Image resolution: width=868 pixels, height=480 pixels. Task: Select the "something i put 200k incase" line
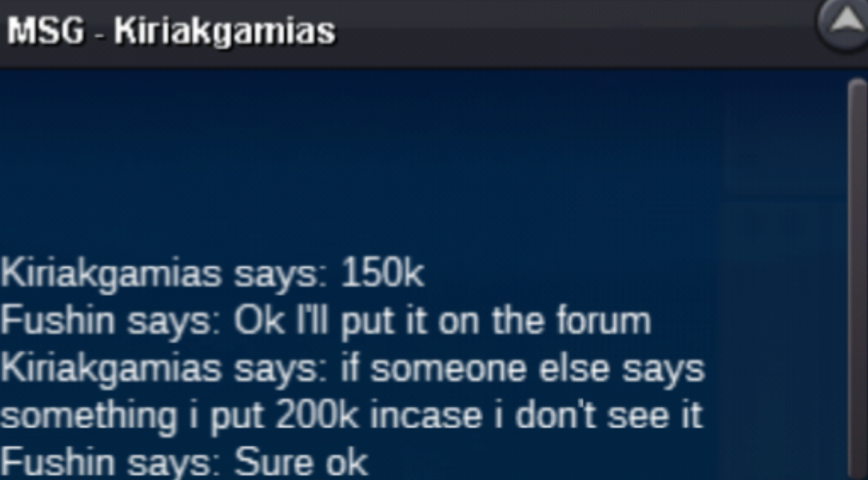click(352, 416)
